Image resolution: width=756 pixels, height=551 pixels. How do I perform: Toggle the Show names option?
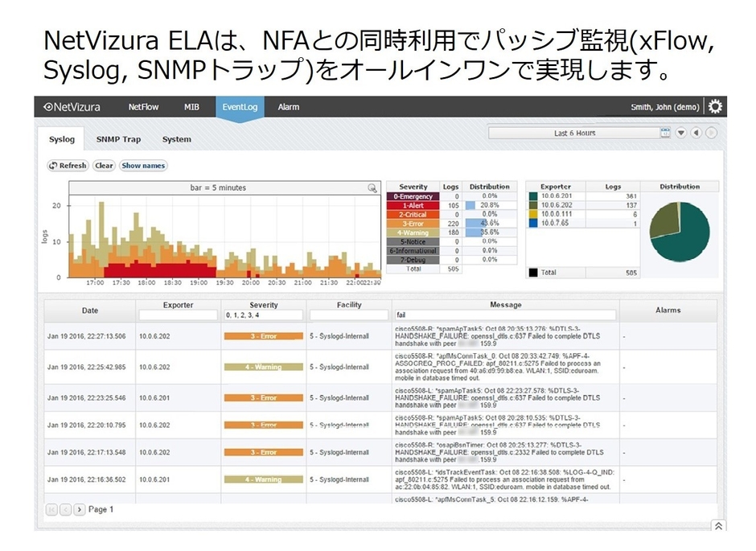coord(143,166)
